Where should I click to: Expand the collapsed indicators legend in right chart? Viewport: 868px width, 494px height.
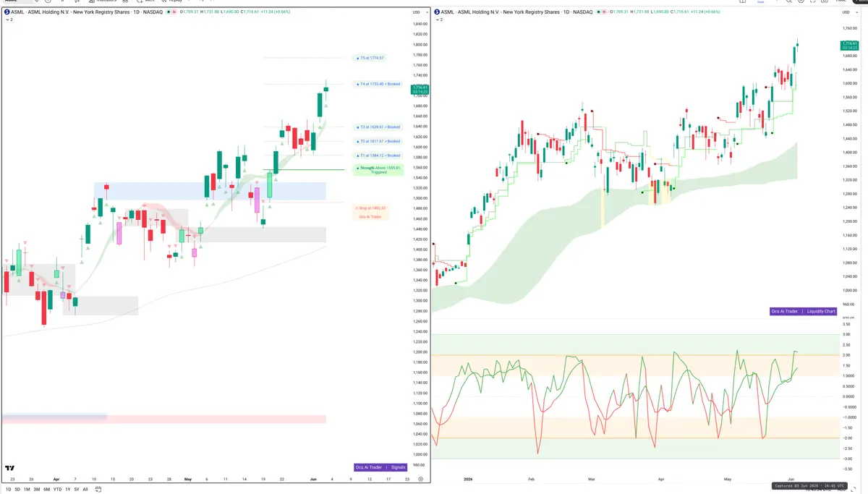(x=438, y=20)
